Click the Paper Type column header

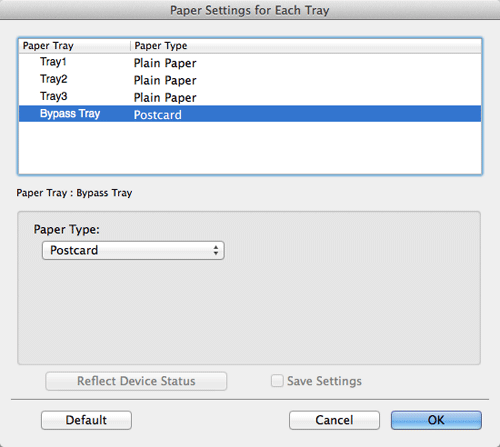[x=306, y=46]
